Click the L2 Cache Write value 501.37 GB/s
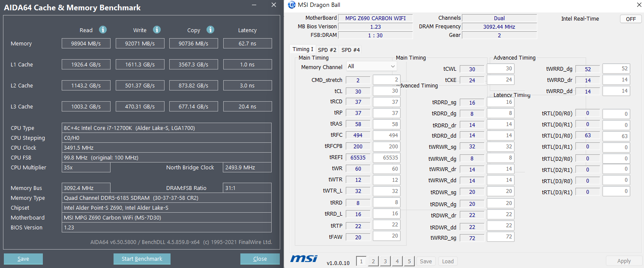The width and height of the screenshot is (644, 268). coord(140,85)
